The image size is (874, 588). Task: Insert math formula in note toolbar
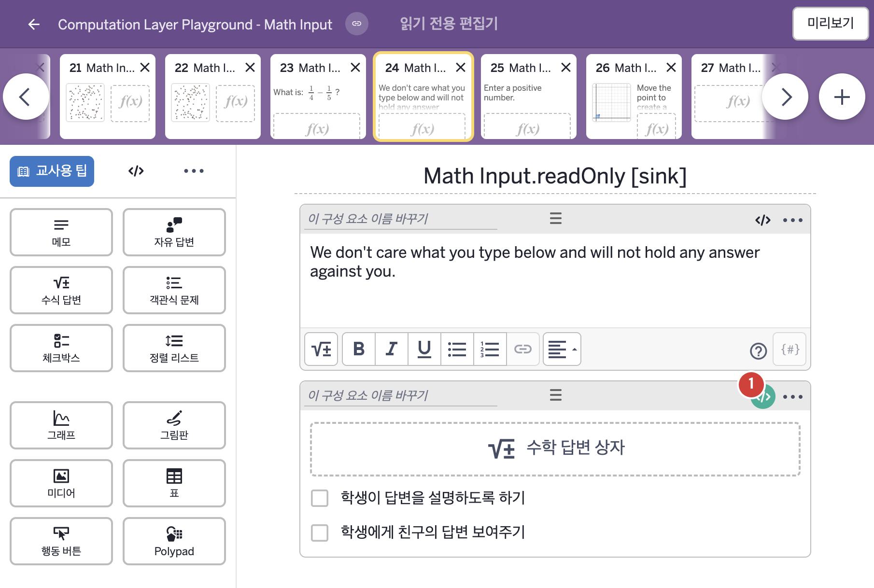321,349
